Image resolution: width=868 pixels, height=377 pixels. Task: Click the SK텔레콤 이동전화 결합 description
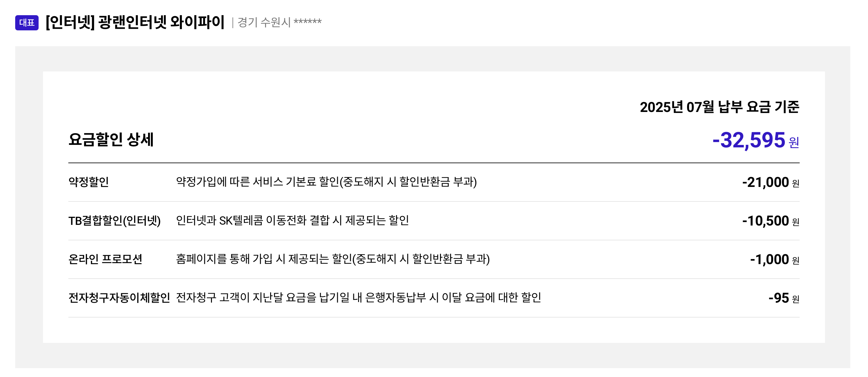pyautogui.click(x=292, y=220)
